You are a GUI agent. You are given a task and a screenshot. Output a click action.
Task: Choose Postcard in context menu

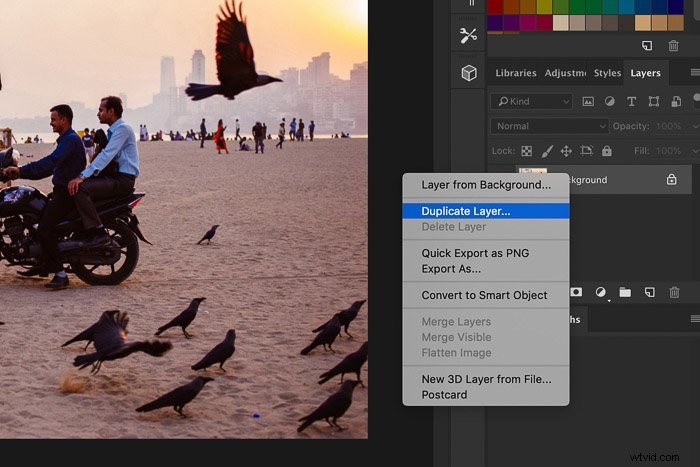(486, 395)
